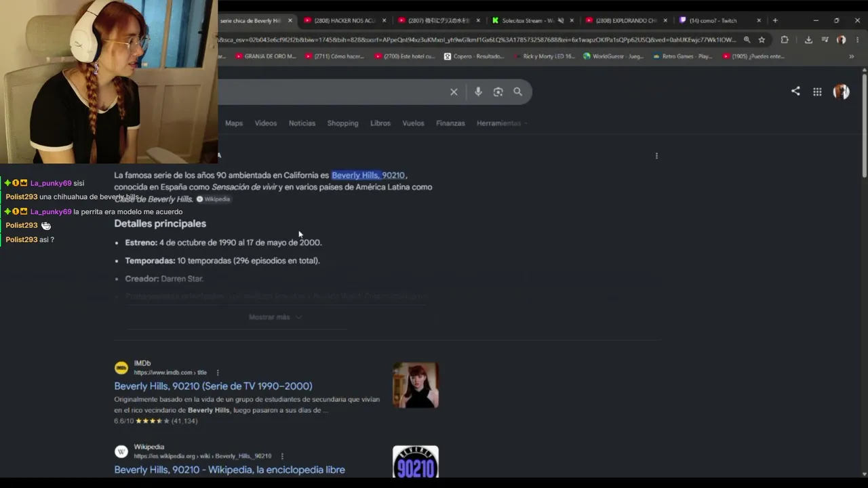Switch to the Shopping search tab

(x=342, y=123)
